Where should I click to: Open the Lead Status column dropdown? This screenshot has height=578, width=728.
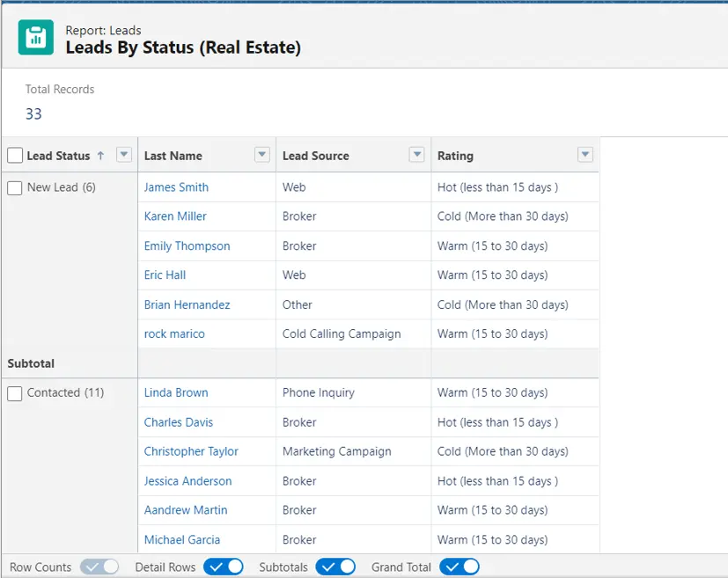click(x=124, y=155)
